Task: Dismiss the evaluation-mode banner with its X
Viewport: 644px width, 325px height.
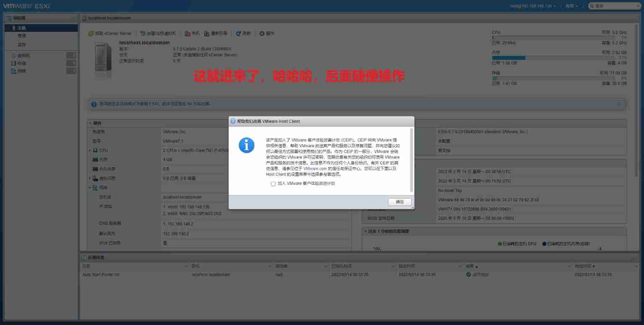Action: 619,104
